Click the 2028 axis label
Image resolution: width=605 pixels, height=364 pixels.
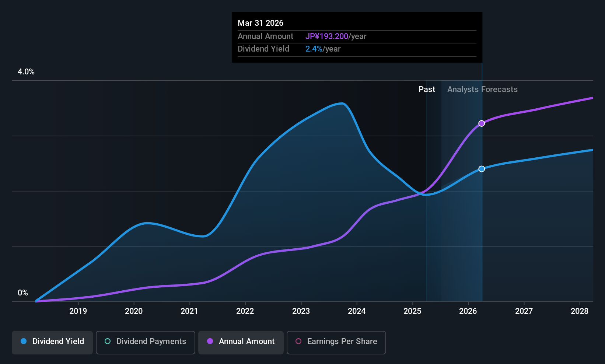point(580,311)
